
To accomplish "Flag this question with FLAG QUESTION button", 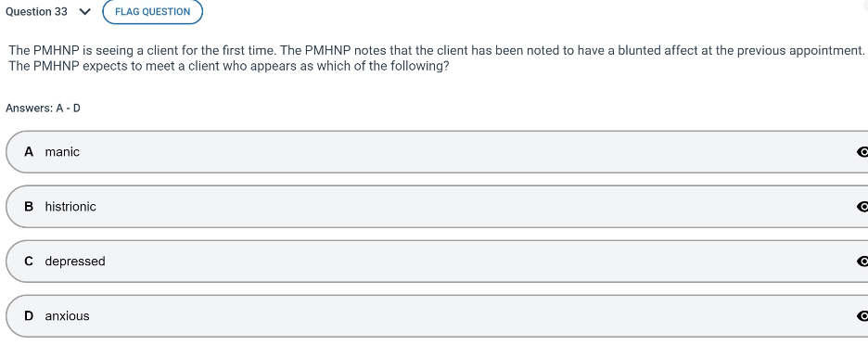I will click(x=153, y=12).
